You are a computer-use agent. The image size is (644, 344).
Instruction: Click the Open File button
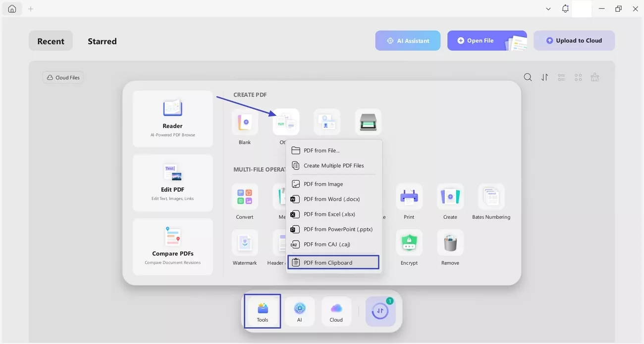point(487,41)
